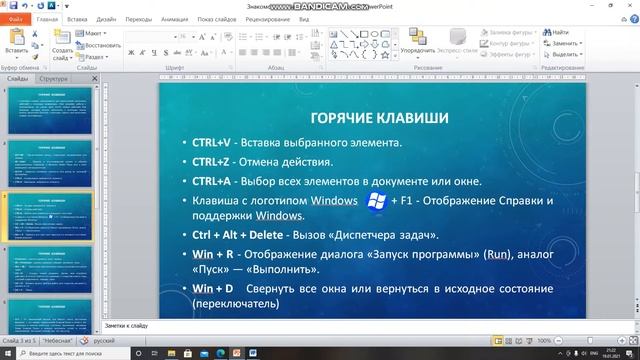The width and height of the screenshot is (640, 360).
Task: Select the right arrow shape
Action: (364, 44)
